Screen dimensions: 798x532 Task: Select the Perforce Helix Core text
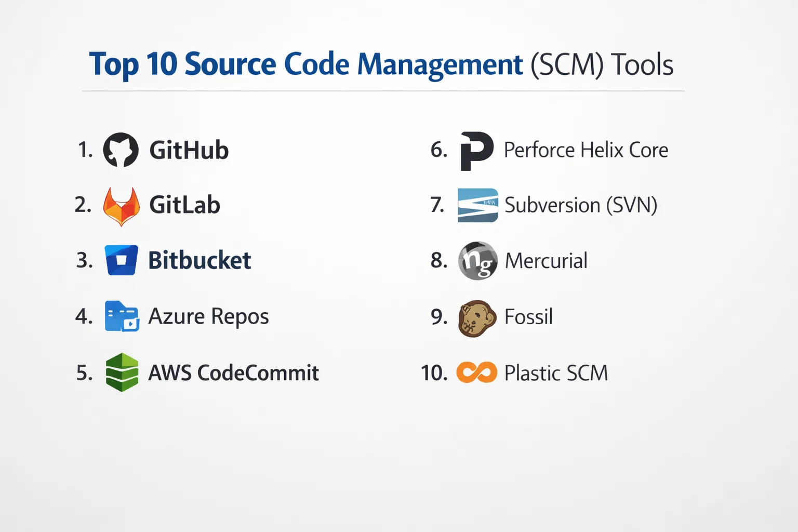click(586, 150)
